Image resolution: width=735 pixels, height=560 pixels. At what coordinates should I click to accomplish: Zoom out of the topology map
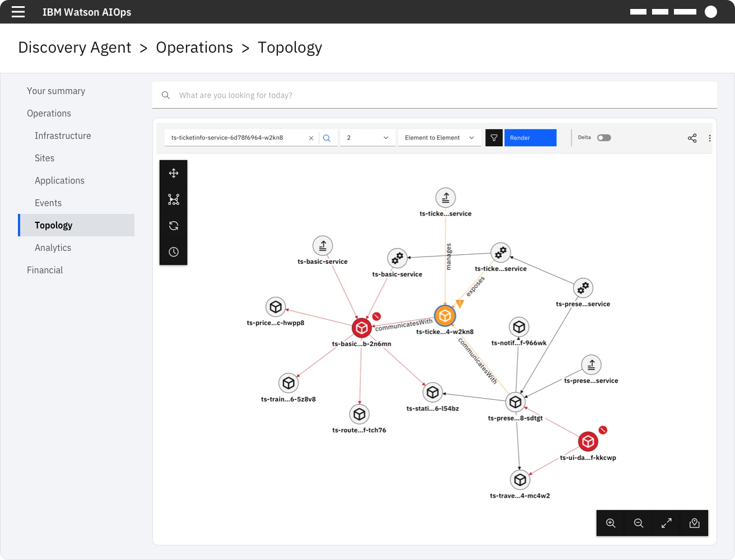point(638,522)
